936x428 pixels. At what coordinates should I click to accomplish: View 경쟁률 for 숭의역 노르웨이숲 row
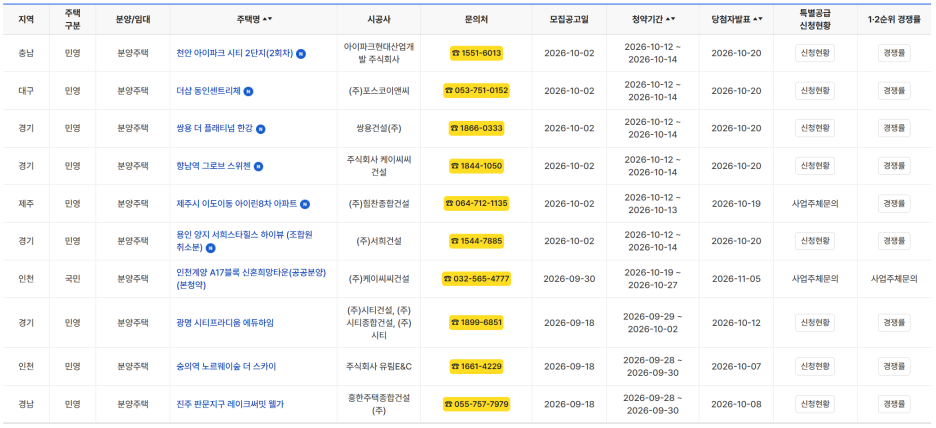894,367
